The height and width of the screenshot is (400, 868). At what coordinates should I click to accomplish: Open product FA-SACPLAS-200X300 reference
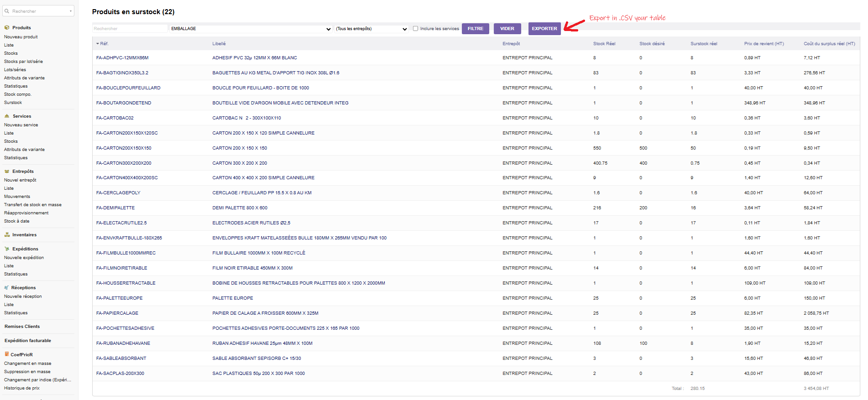120,374
